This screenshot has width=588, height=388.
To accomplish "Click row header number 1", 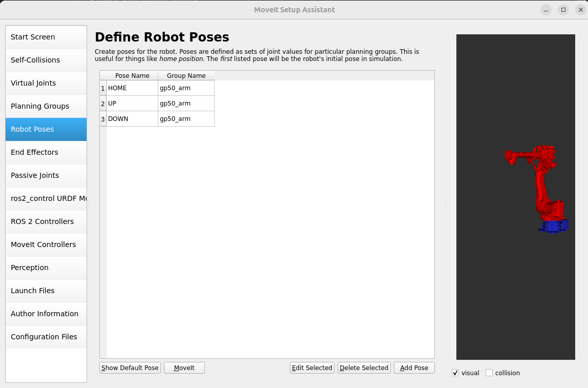I will click(x=103, y=88).
